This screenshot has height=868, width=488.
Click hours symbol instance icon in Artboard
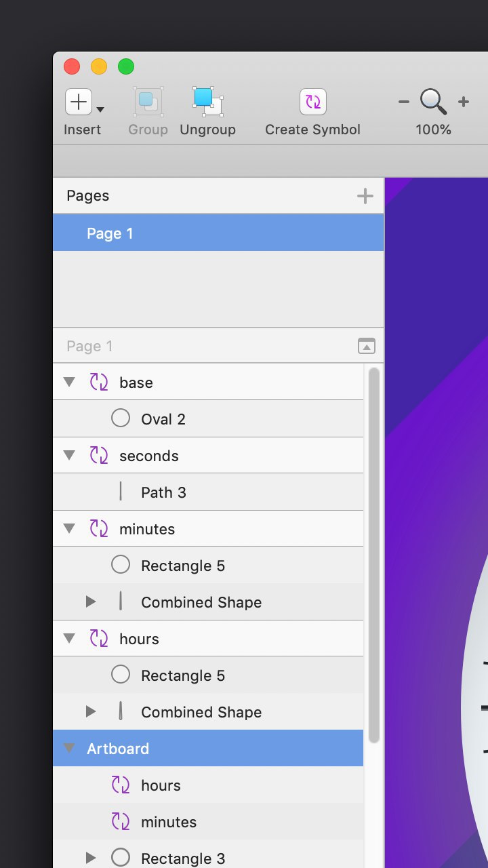coord(121,785)
